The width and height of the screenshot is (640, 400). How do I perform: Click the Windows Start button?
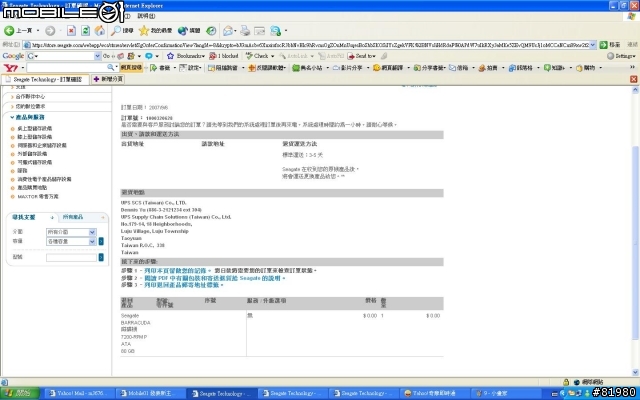20,393
